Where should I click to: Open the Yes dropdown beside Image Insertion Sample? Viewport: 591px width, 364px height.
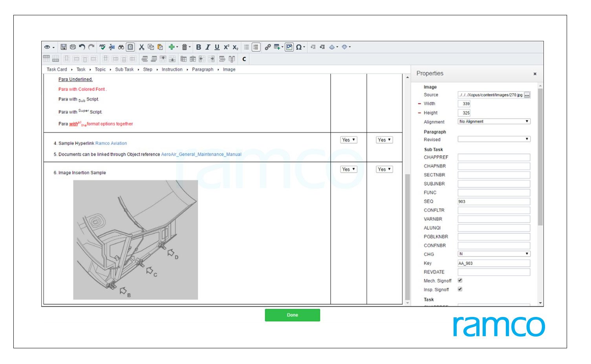[x=348, y=169]
